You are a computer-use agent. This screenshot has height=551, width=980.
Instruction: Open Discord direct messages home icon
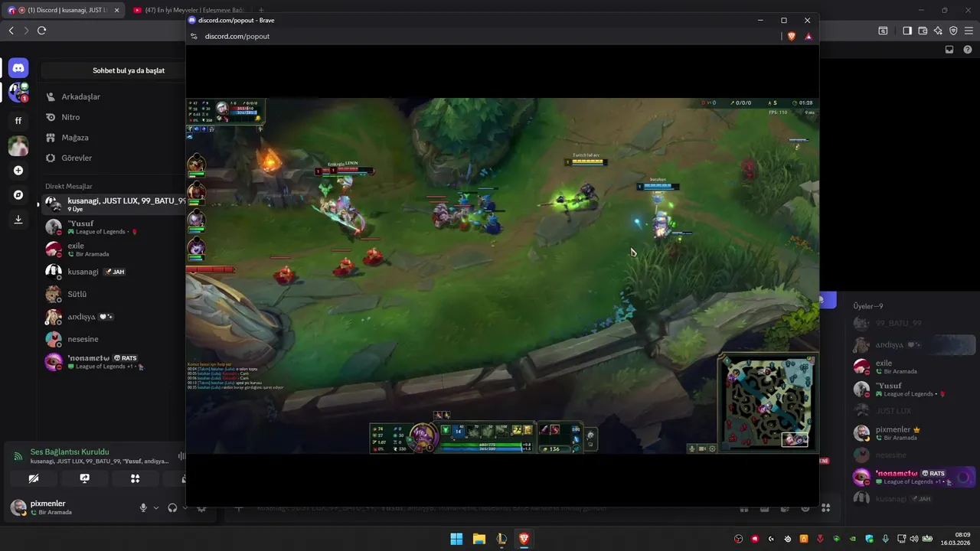(18, 68)
